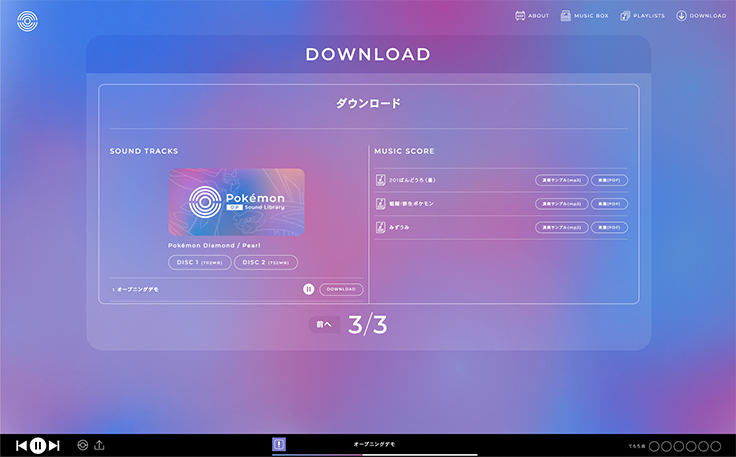Screen dimensions: 736x457
Task: Click DOWNLOAD button for オープニングデモ track
Action: coord(341,289)
